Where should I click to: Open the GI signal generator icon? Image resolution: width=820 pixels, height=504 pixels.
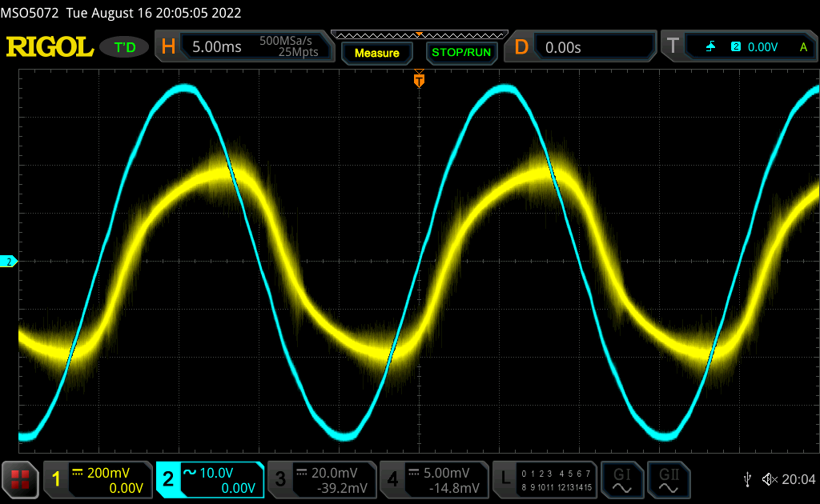pos(621,479)
